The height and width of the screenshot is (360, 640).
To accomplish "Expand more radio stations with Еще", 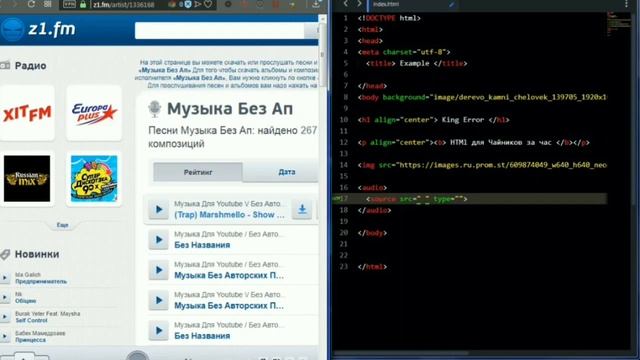I will (x=62, y=225).
